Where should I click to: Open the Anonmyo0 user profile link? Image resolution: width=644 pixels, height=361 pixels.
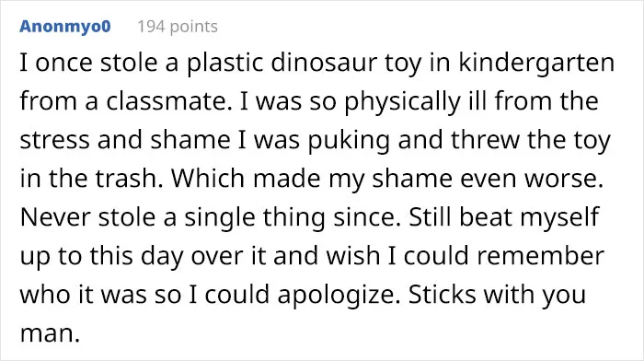(x=65, y=27)
